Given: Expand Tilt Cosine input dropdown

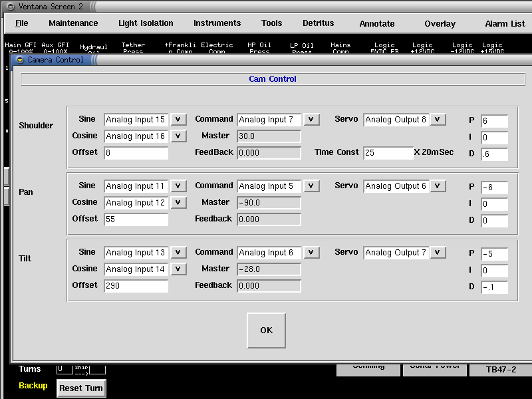Looking at the screenshot, I should [178, 269].
